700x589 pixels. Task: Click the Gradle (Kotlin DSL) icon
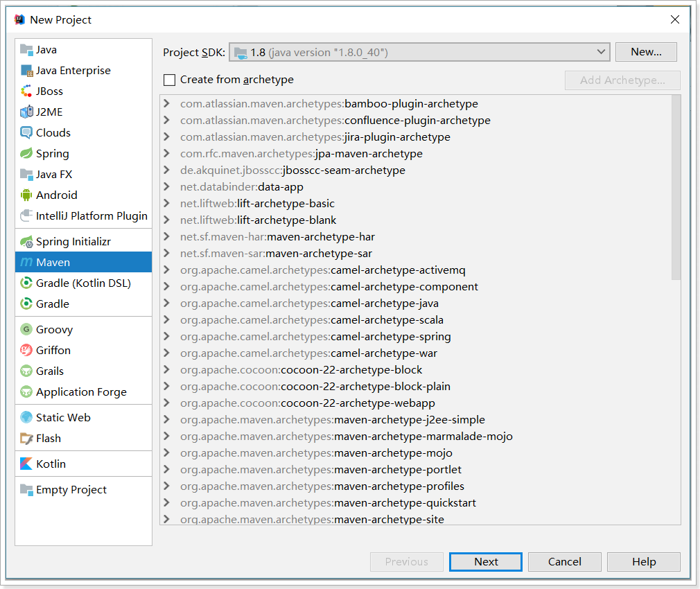coord(26,283)
